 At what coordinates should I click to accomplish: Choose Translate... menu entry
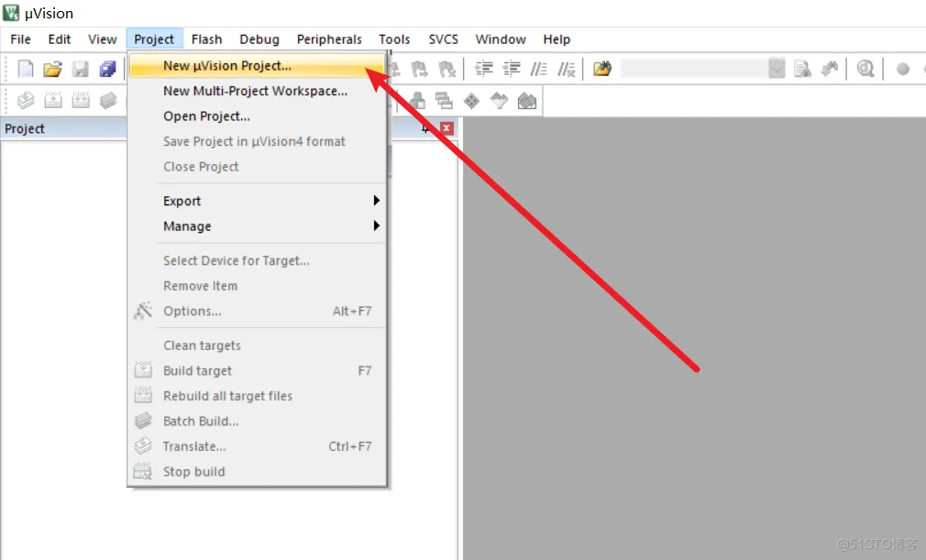(x=257, y=446)
